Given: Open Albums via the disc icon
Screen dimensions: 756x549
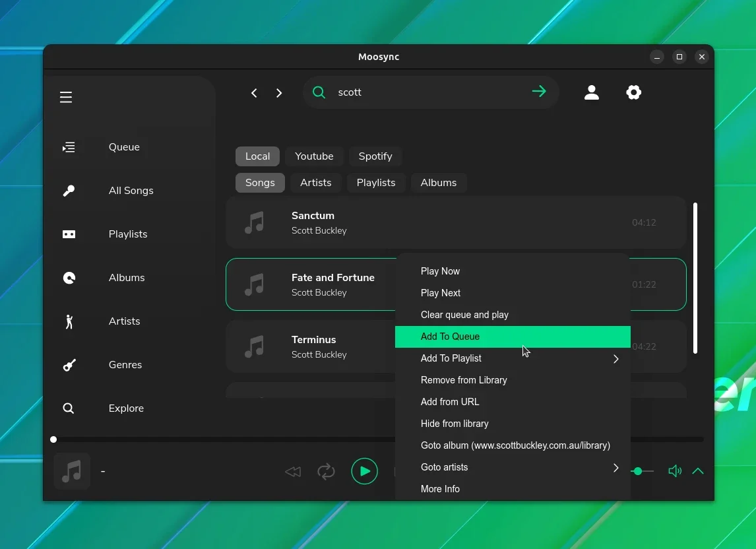Looking at the screenshot, I should [69, 278].
